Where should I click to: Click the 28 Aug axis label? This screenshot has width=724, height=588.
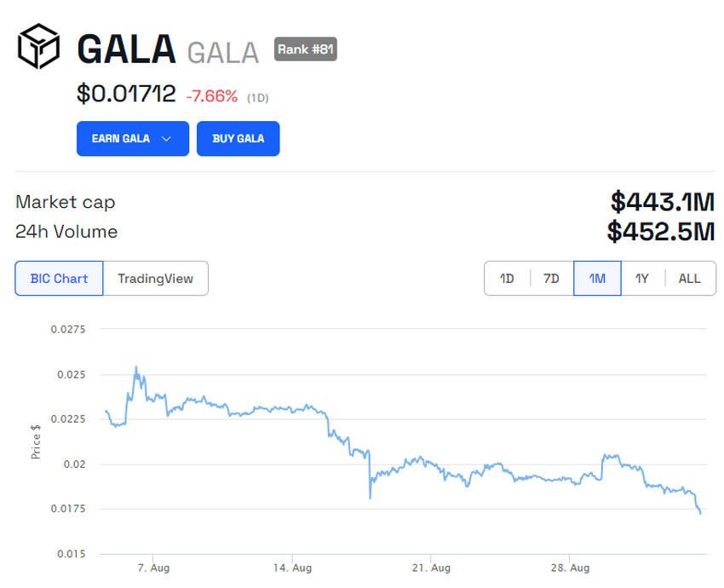pyautogui.click(x=568, y=567)
